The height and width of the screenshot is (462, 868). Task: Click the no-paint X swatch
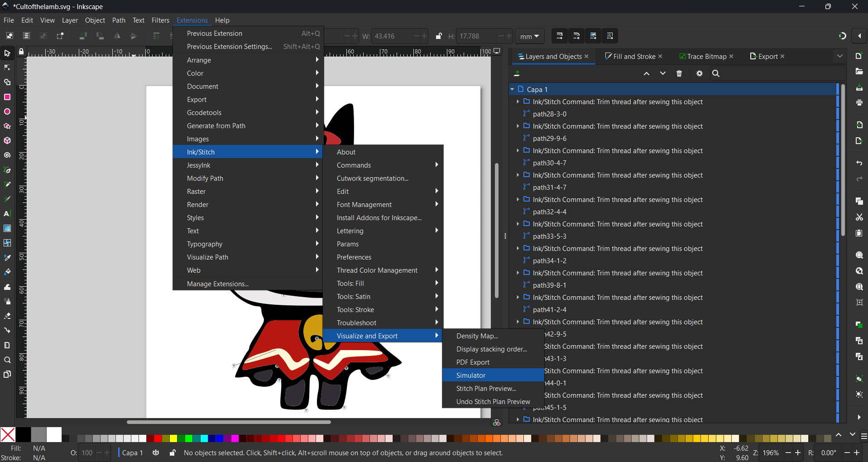(8, 434)
